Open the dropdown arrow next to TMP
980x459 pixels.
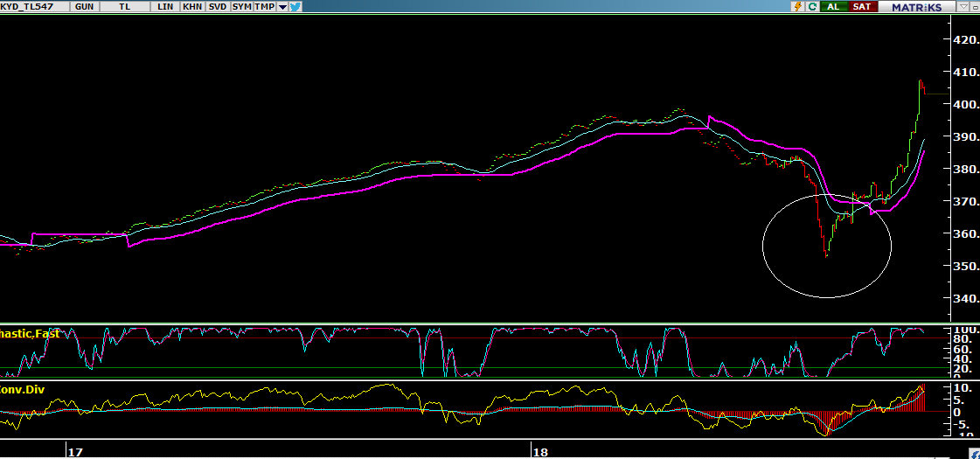tap(282, 7)
